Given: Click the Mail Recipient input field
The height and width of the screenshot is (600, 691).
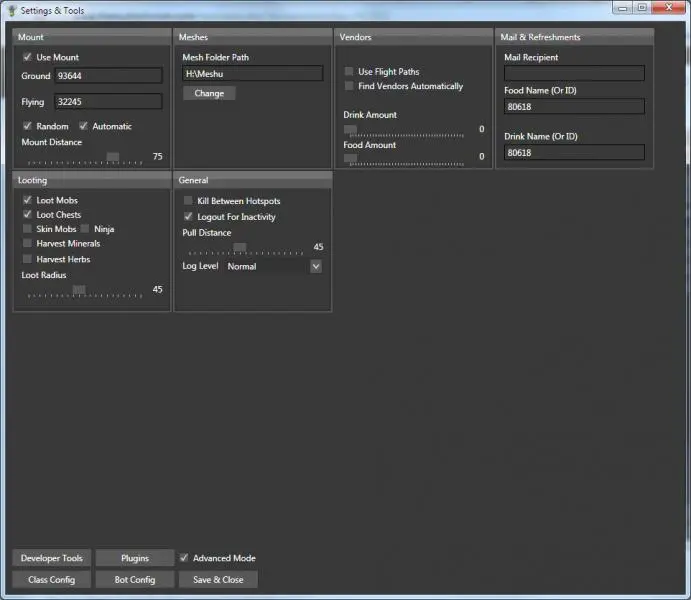Looking at the screenshot, I should (574, 73).
